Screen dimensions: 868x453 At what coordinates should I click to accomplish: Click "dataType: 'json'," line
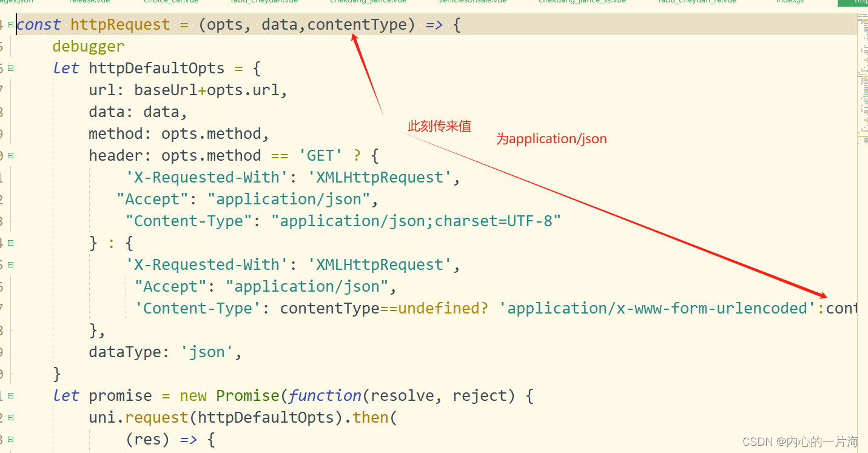(166, 352)
